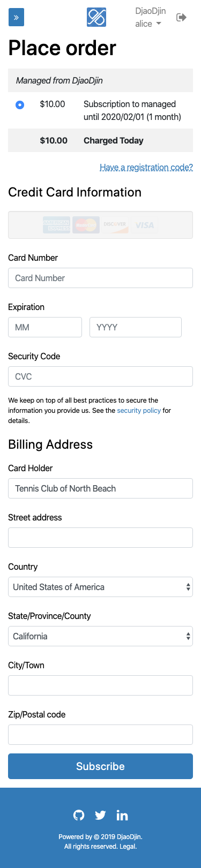
Task: Expand the sidebar with the double-chevron button
Action: pyautogui.click(x=16, y=18)
